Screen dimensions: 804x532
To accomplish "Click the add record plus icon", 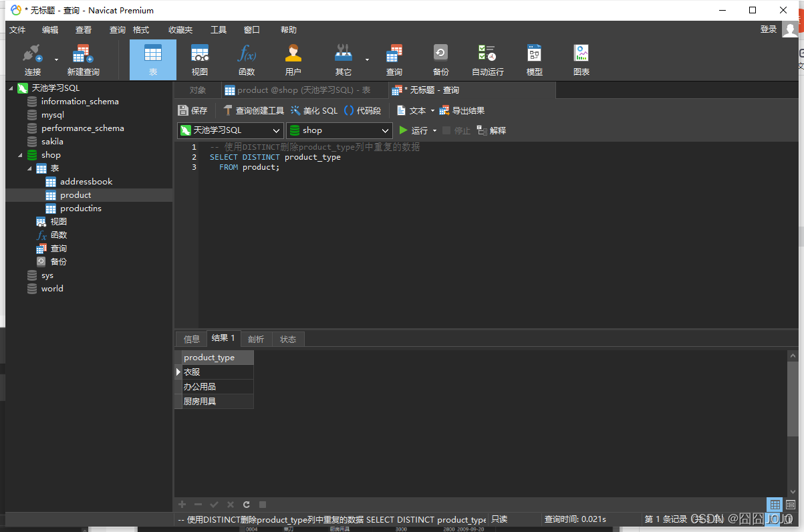I will [x=182, y=505].
